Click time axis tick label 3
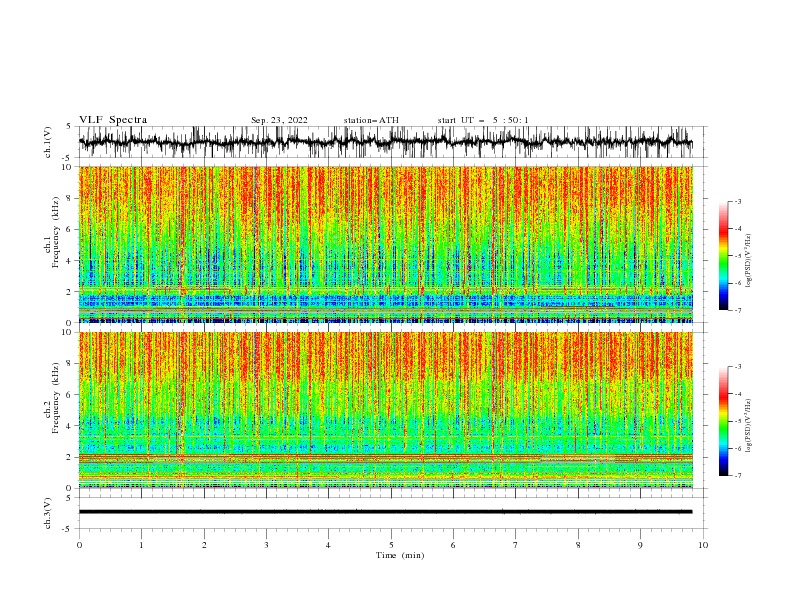This screenshot has width=792, height=612. (x=266, y=545)
